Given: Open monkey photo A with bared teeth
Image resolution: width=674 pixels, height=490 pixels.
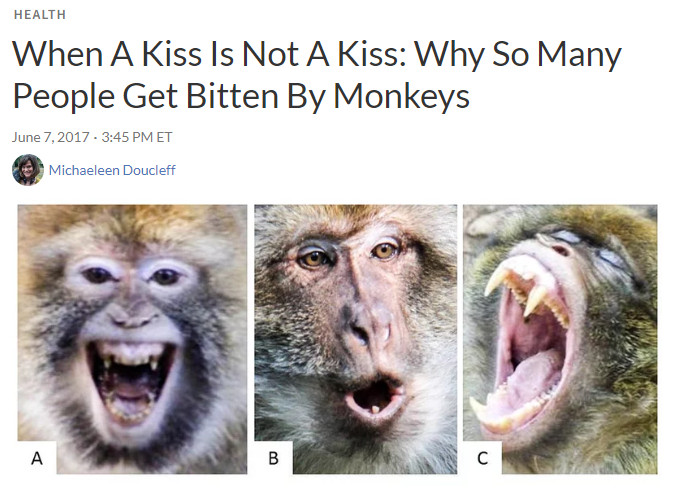Looking at the screenshot, I should click(x=132, y=339).
